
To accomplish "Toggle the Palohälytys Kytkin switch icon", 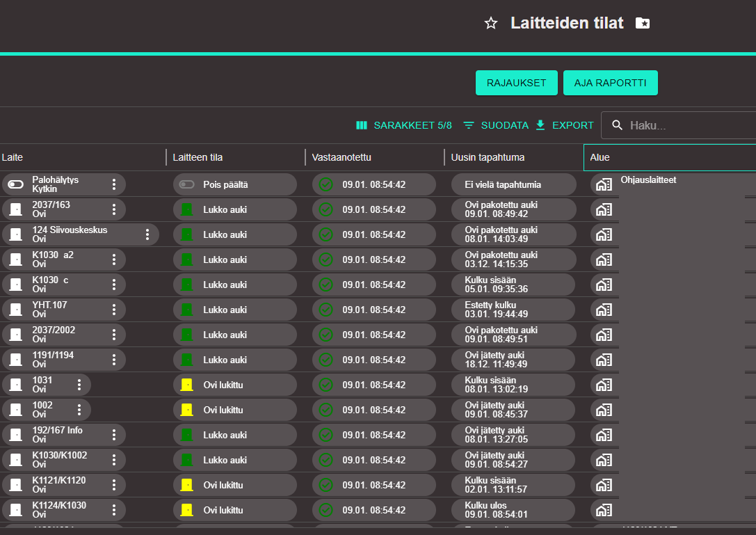I will 16,184.
